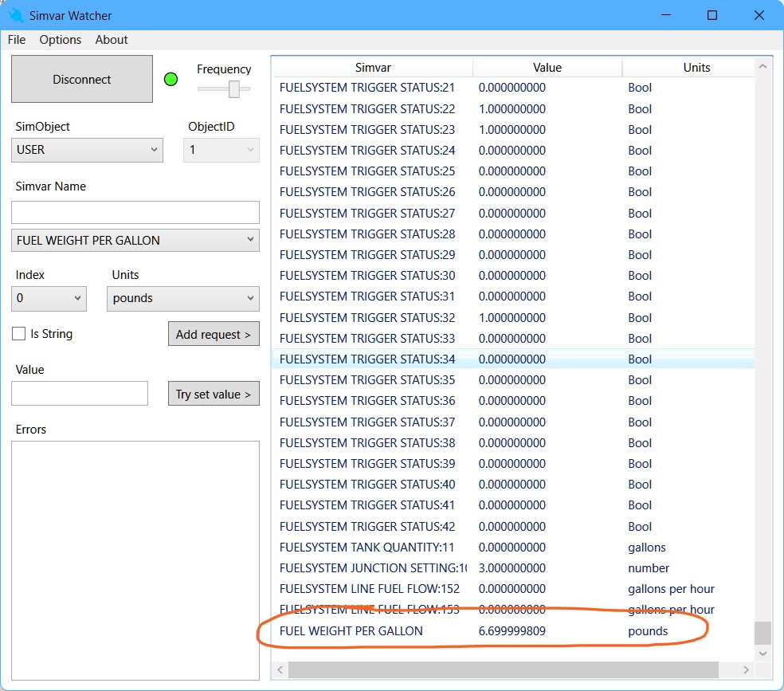Click the Value column header
Viewport: 784px width, 691px height.
547,68
